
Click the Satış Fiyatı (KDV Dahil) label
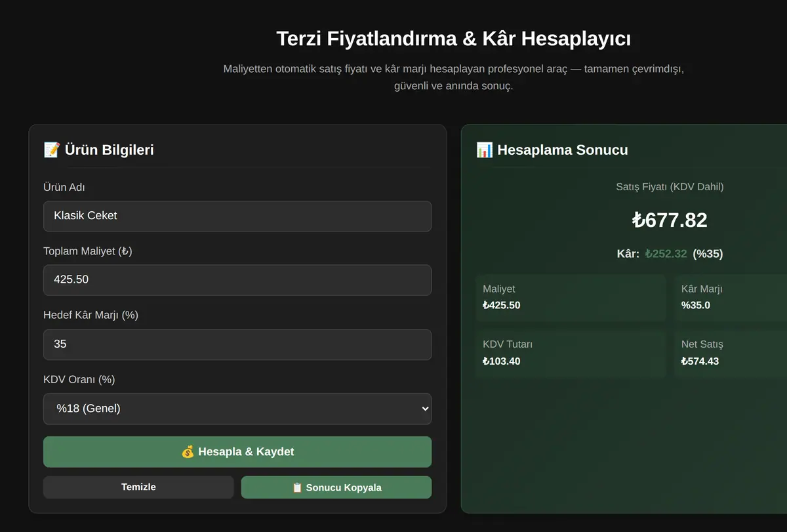click(670, 187)
